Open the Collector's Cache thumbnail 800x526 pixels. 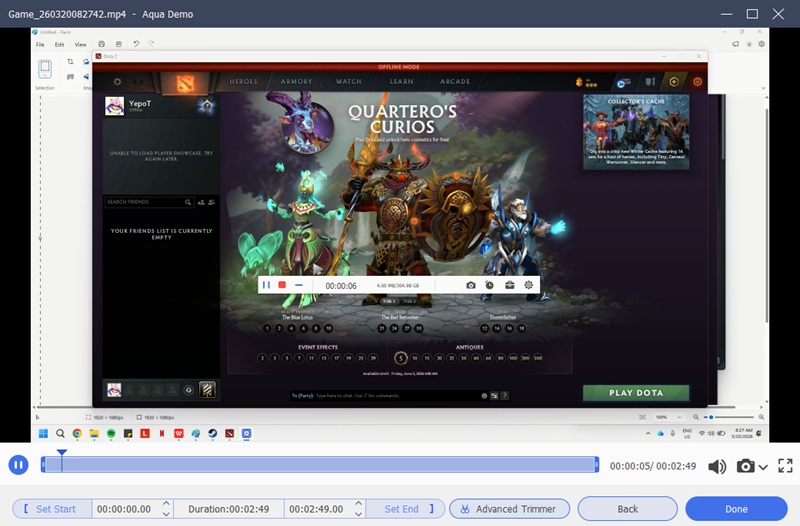[636, 132]
